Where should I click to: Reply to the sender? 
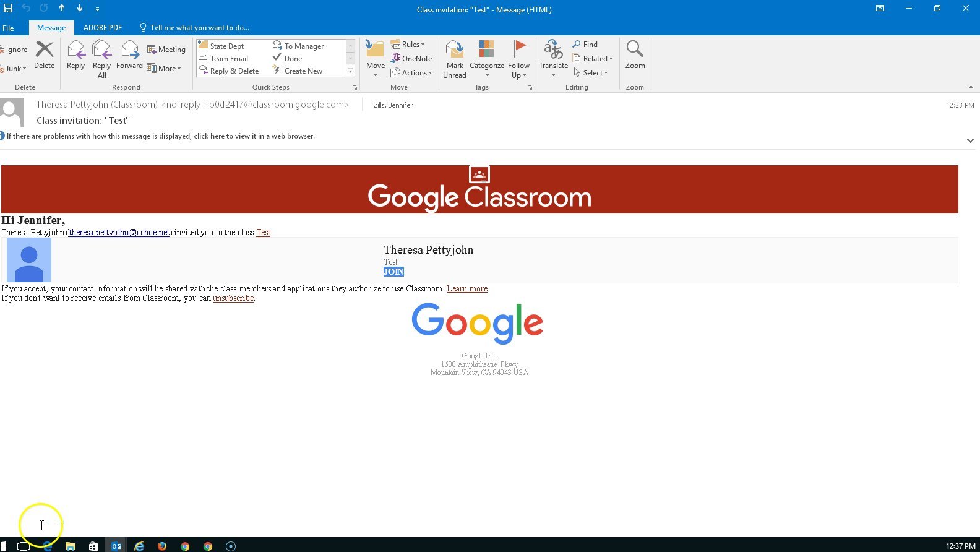75,55
